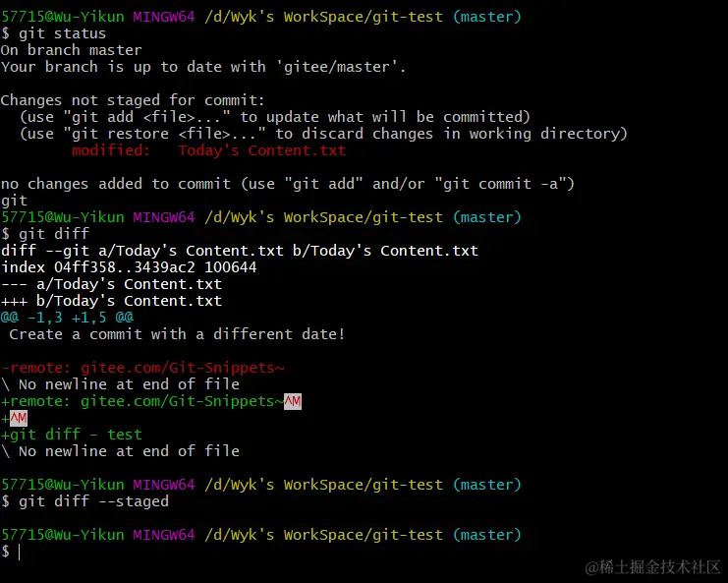Click the '$ git diff' command line

(45, 234)
